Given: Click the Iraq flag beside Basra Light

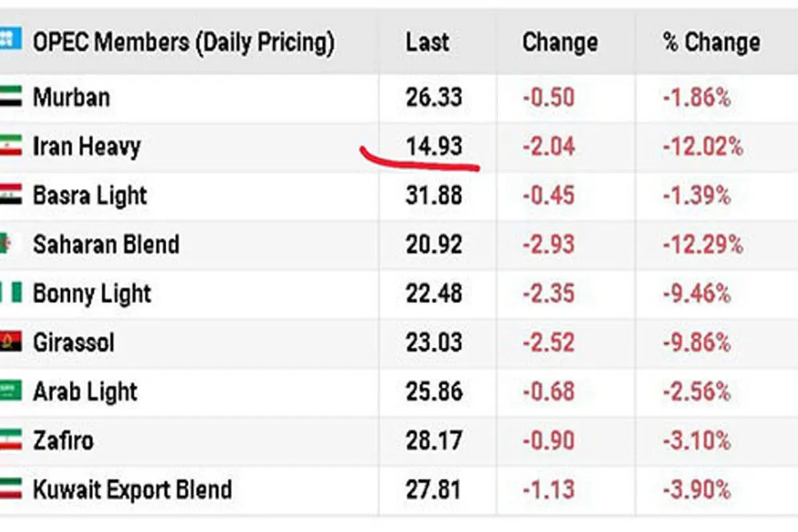Looking at the screenshot, I should point(11,195).
